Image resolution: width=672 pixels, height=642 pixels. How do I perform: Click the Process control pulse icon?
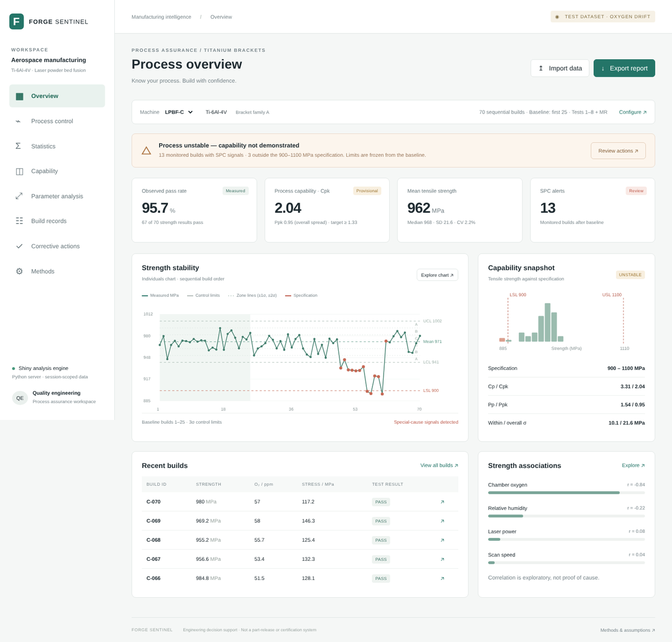18,121
